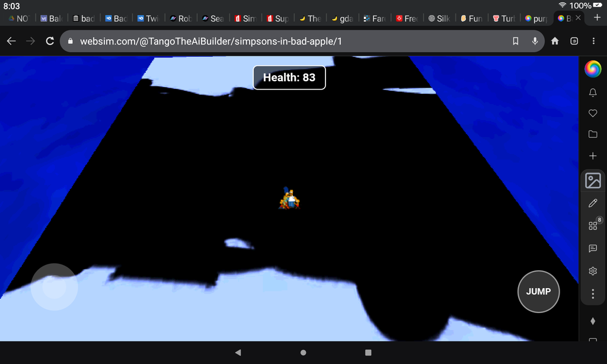
Task: Tap the battery 100% indicator
Action: 586,5
